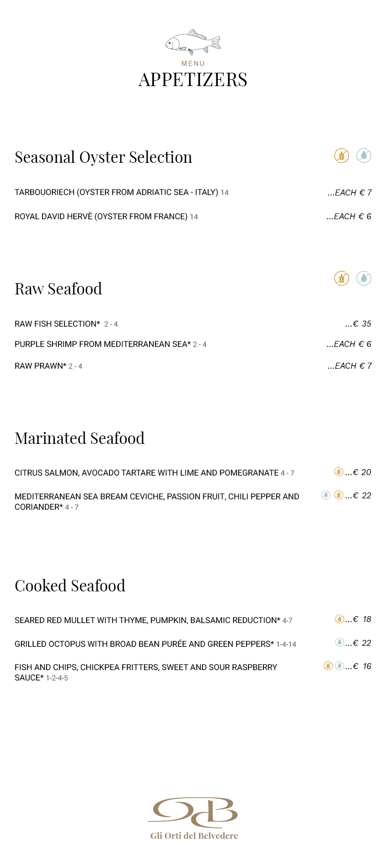The image size is (386, 868).
Task: Click the gluten-free wheat icon above Raw Seafood prices
Action: (x=341, y=279)
